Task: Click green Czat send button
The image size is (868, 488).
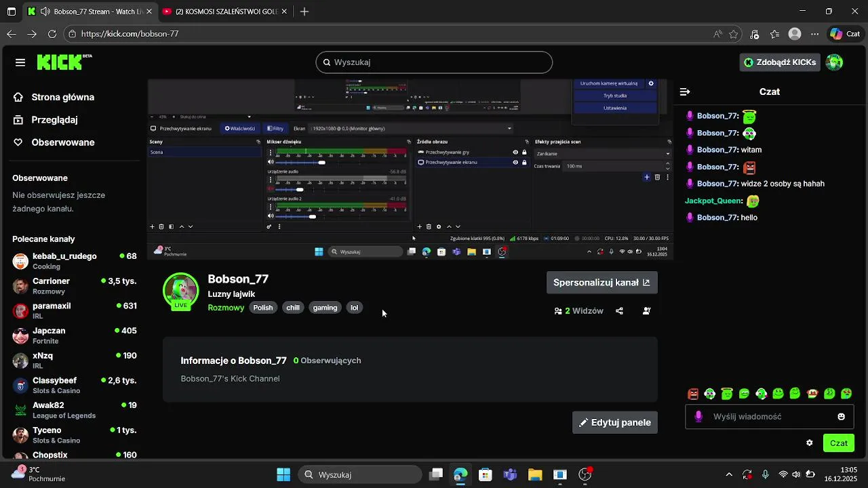Action: coord(839,443)
